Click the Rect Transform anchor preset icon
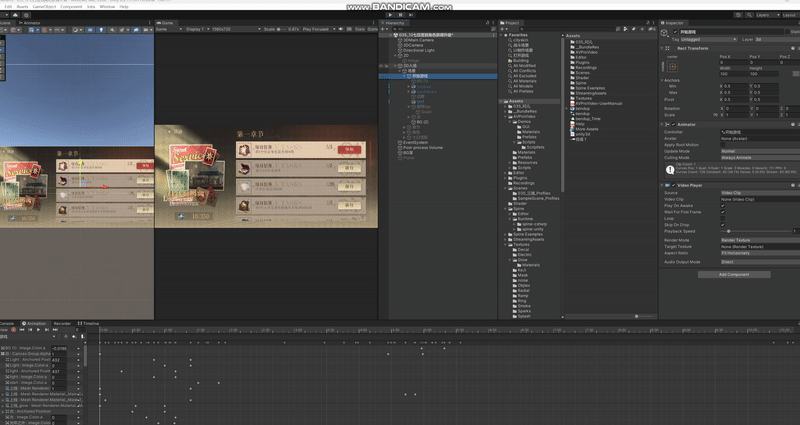 [672, 66]
